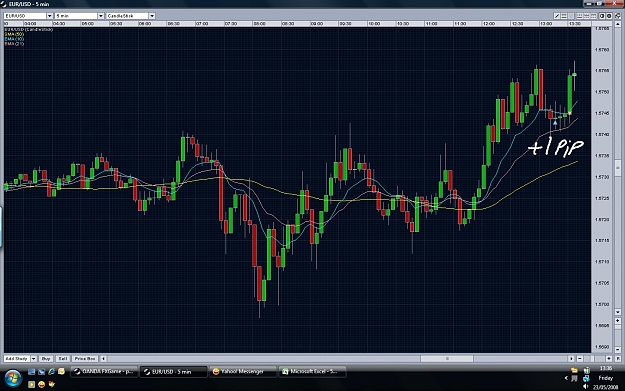Open the Candlestick chart type dropdown
Screen dimensions: 625x391
point(152,16)
